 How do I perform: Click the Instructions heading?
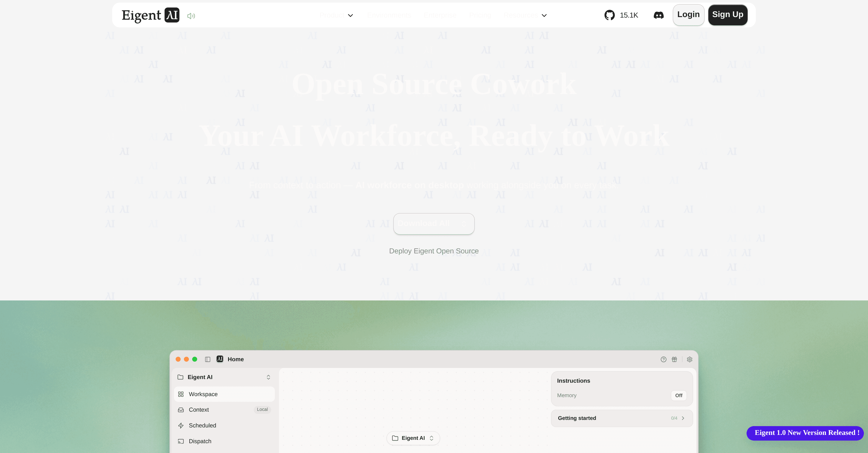[574, 381]
